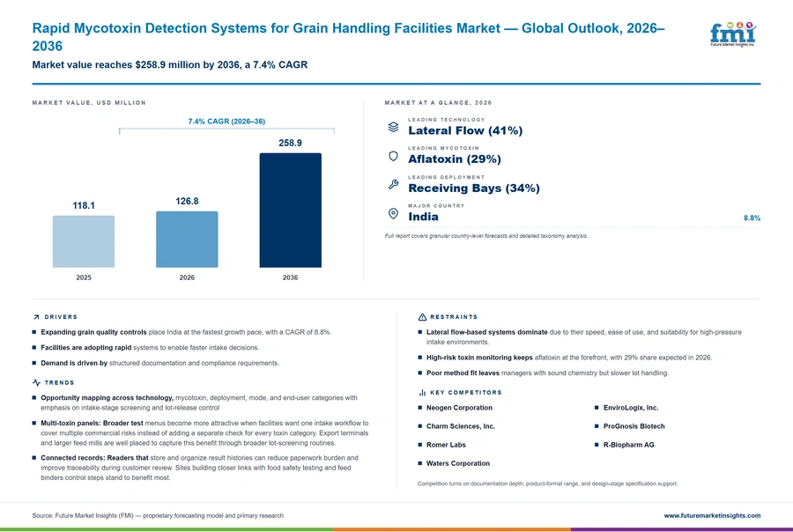
Task: Click competitor 'Waters Corporation'
Action: (458, 463)
